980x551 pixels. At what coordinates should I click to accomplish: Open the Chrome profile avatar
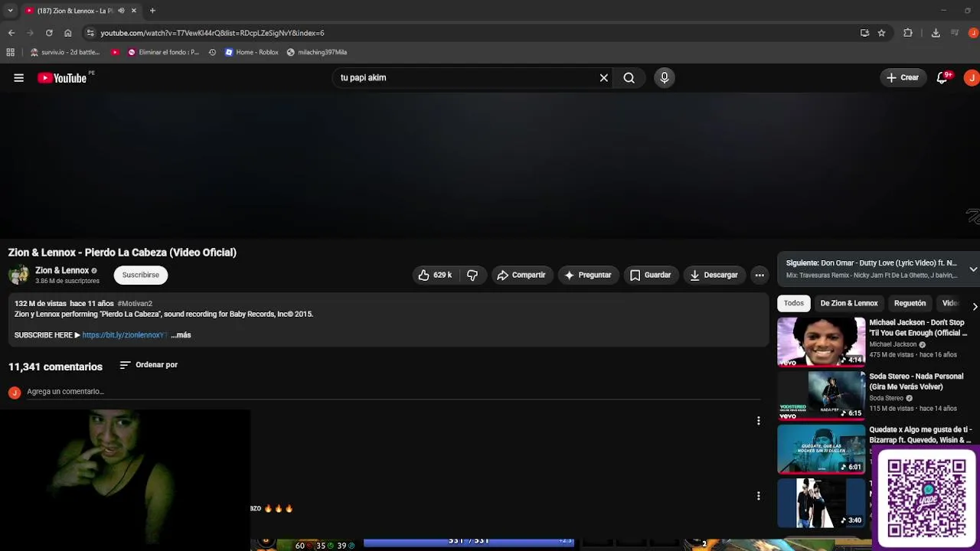(x=974, y=33)
